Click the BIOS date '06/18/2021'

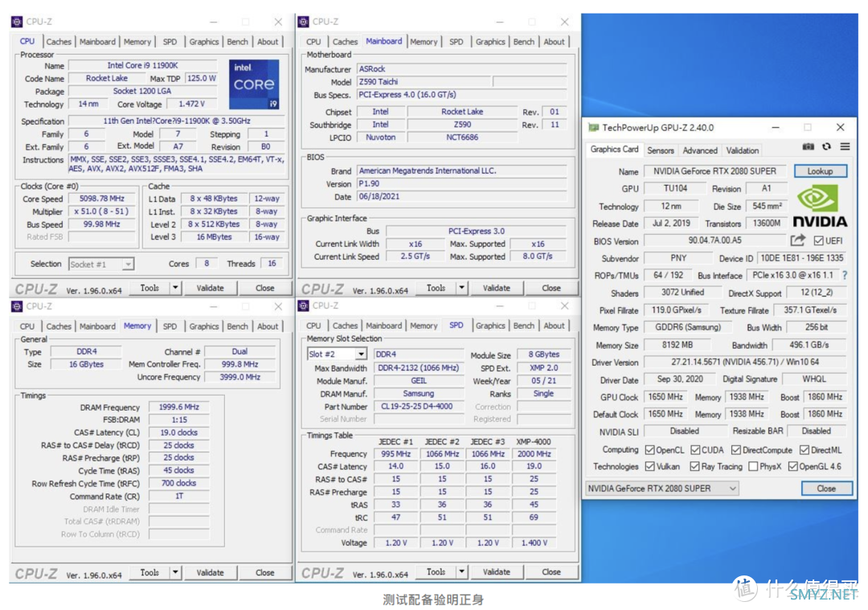(x=461, y=197)
